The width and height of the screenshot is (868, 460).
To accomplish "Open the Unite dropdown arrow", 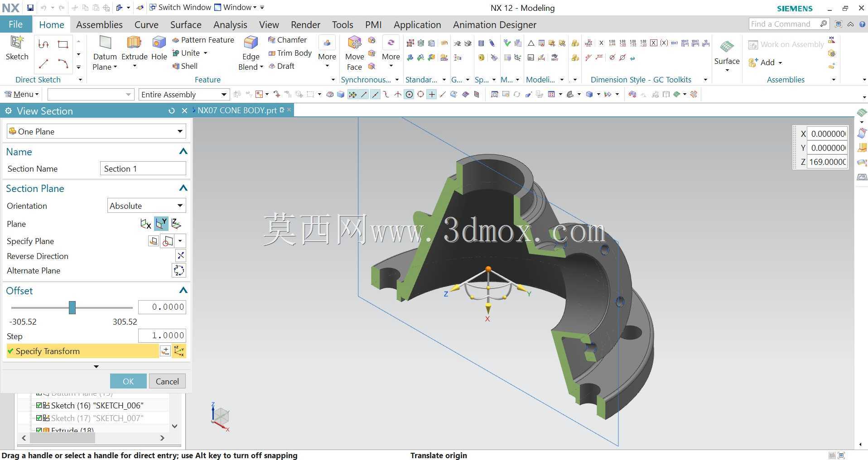I will [x=205, y=53].
